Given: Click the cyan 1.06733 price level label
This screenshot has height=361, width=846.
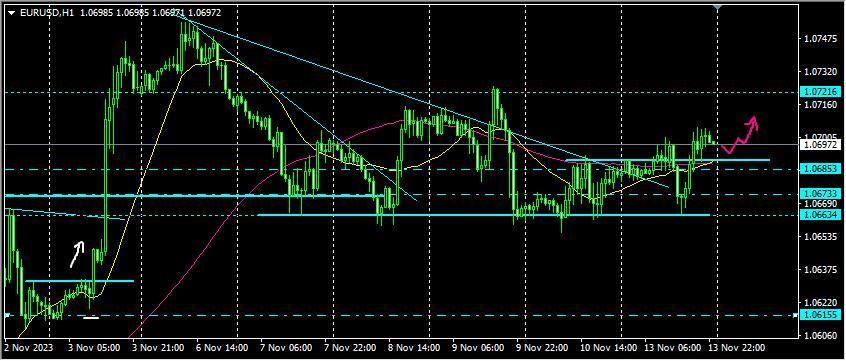Looking at the screenshot, I should tap(820, 193).
